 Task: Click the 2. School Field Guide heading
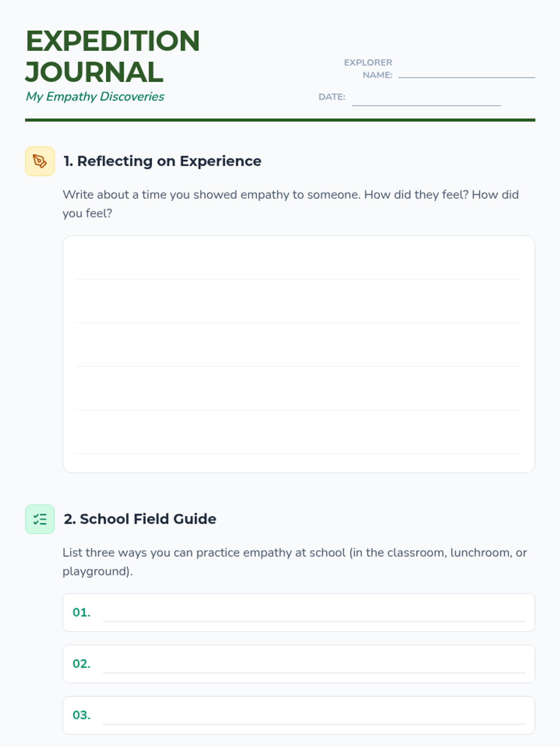[140, 519]
